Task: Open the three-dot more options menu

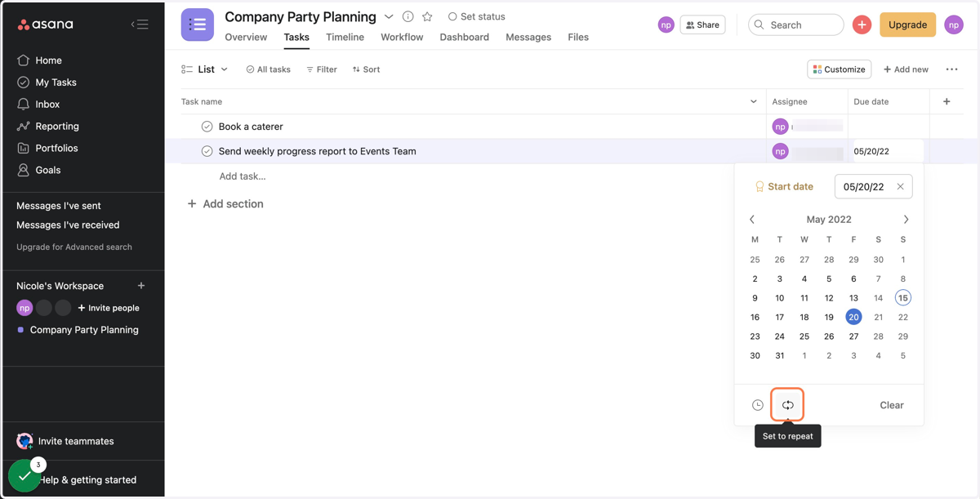Action: (x=951, y=69)
